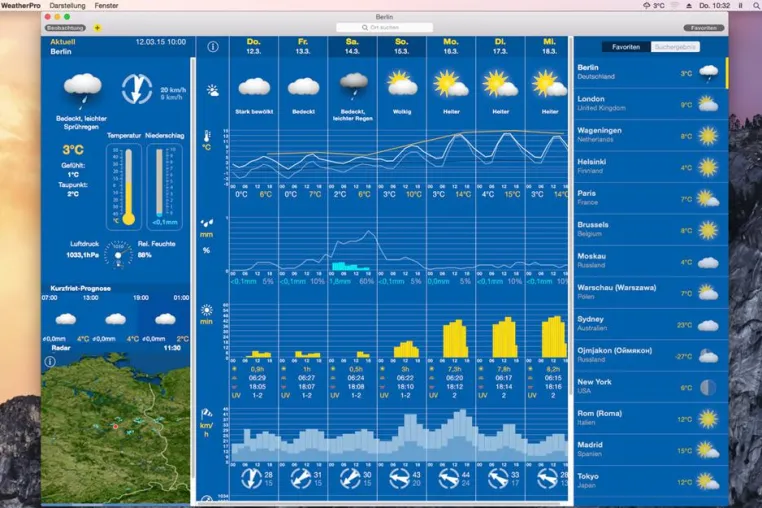Click the Do. 10:32 menu bar clock
Screen dimensions: 762x508
pos(714,5)
